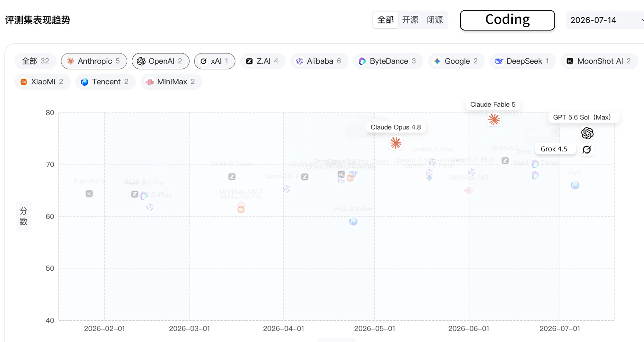Viewport: 644px width, 342px height.
Task: Click the 80 y-axis label
Action: pyautogui.click(x=50, y=113)
